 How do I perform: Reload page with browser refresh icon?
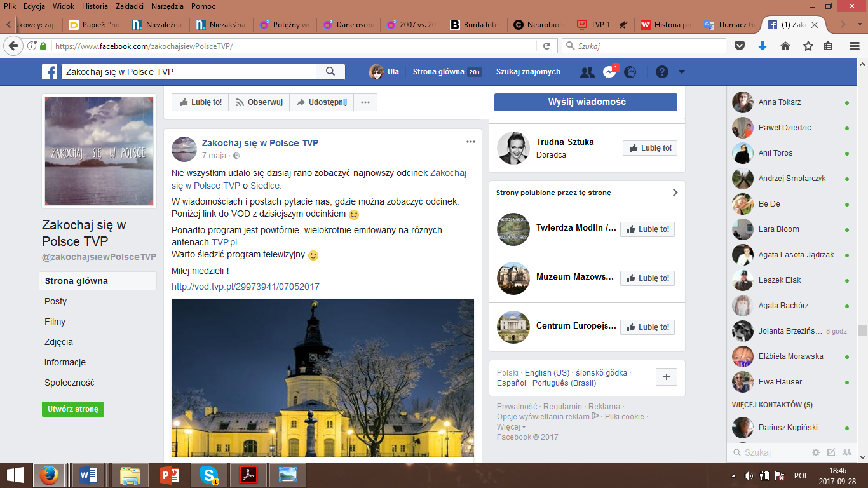pyautogui.click(x=546, y=46)
